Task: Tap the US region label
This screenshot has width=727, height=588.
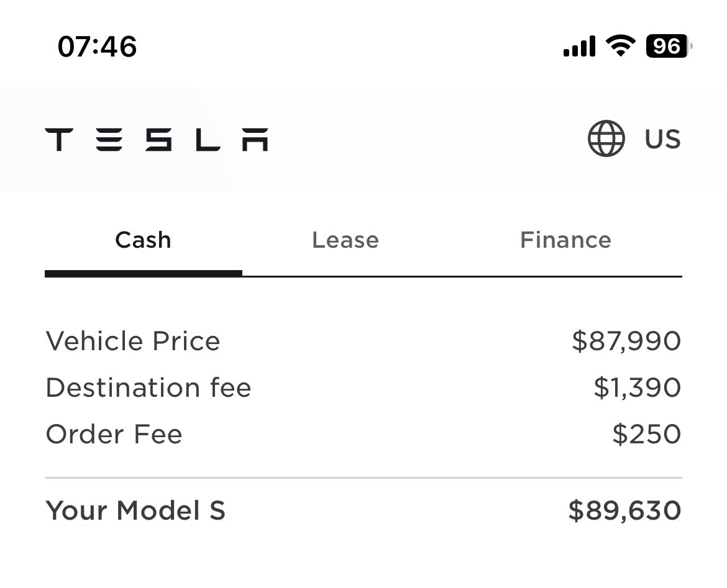Action: pyautogui.click(x=662, y=139)
